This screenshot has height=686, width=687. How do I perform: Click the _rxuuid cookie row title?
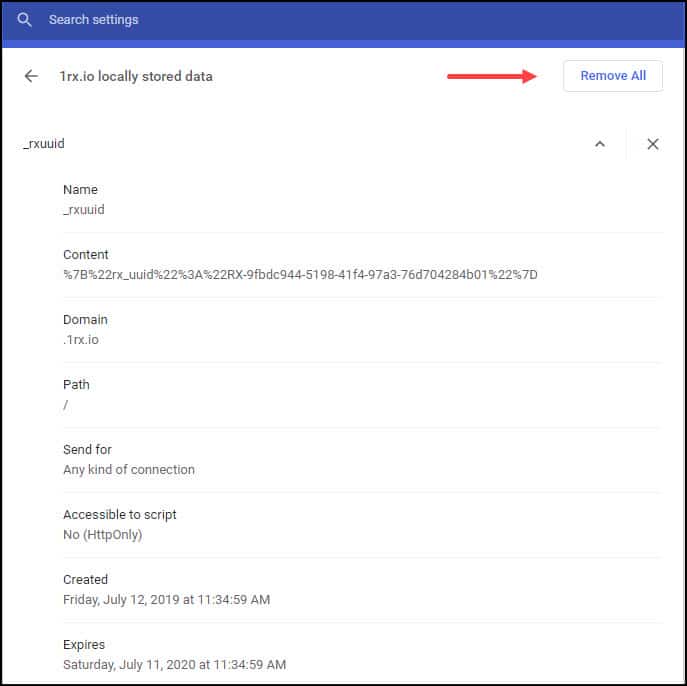pyautogui.click(x=44, y=144)
